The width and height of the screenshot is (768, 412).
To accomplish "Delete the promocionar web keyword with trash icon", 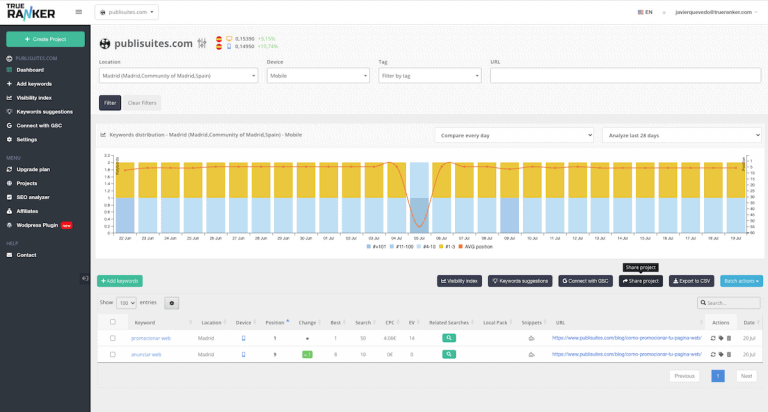I will click(x=729, y=338).
